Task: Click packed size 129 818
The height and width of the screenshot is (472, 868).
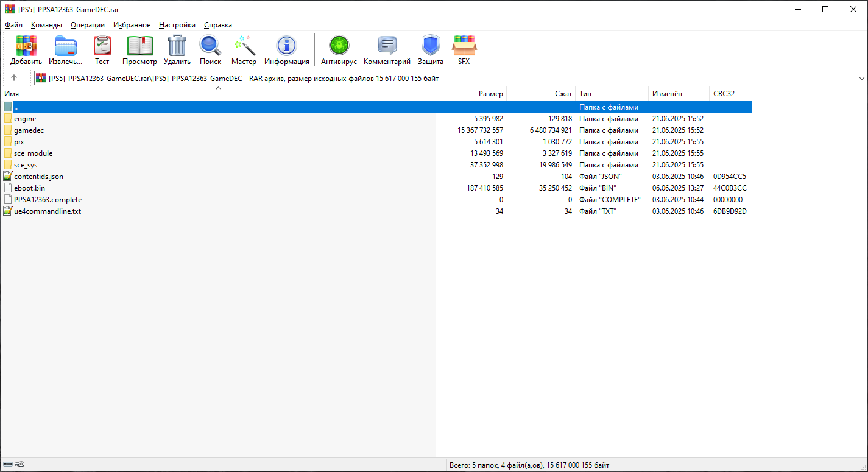Action: (560, 119)
